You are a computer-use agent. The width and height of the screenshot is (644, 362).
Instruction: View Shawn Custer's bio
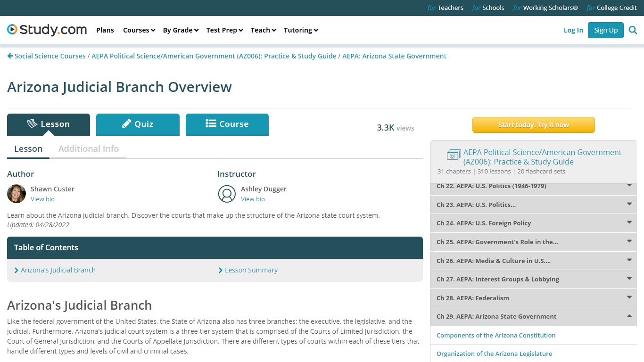pyautogui.click(x=42, y=199)
